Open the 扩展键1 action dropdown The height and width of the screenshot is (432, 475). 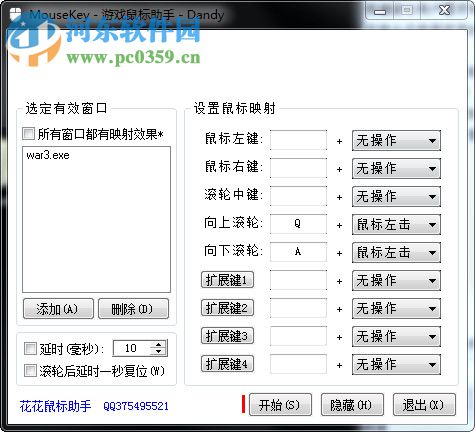tap(396, 280)
